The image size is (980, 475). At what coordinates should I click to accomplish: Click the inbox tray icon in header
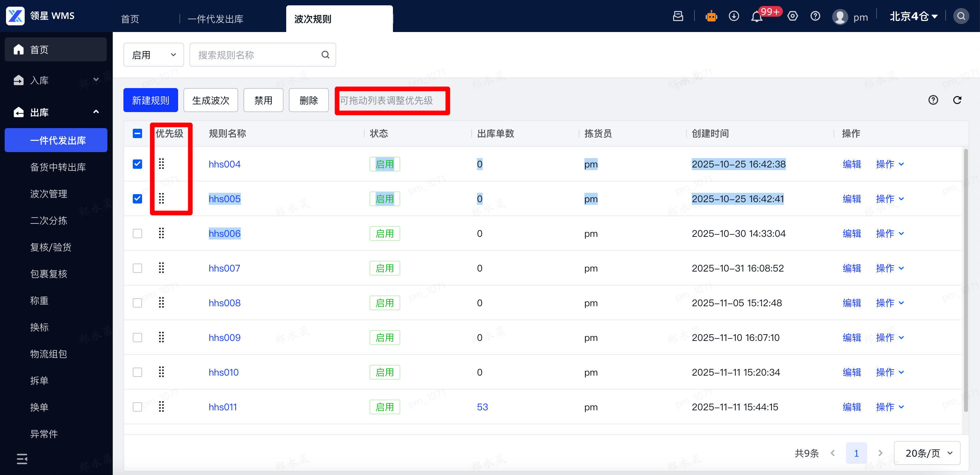coord(678,16)
